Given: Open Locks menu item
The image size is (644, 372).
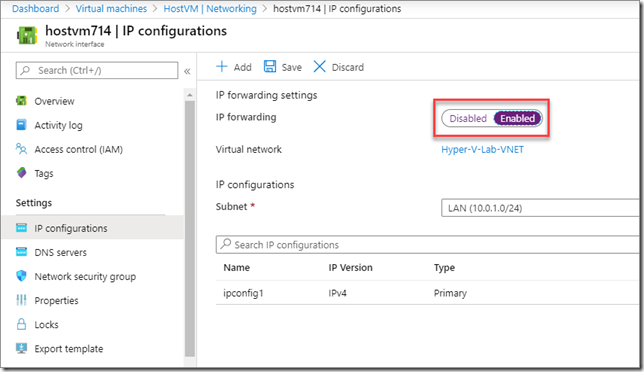Looking at the screenshot, I should (x=46, y=324).
